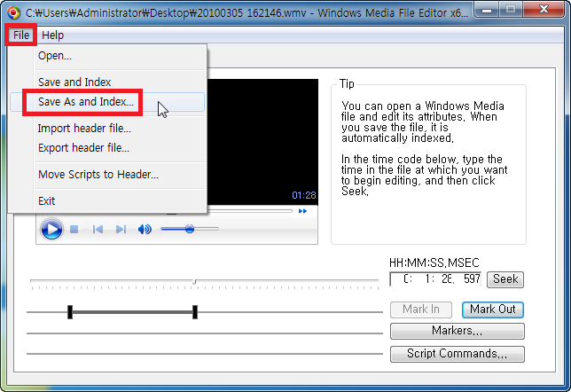Open the Script Commands... dialog
The image size is (571, 392).
coord(457,354)
